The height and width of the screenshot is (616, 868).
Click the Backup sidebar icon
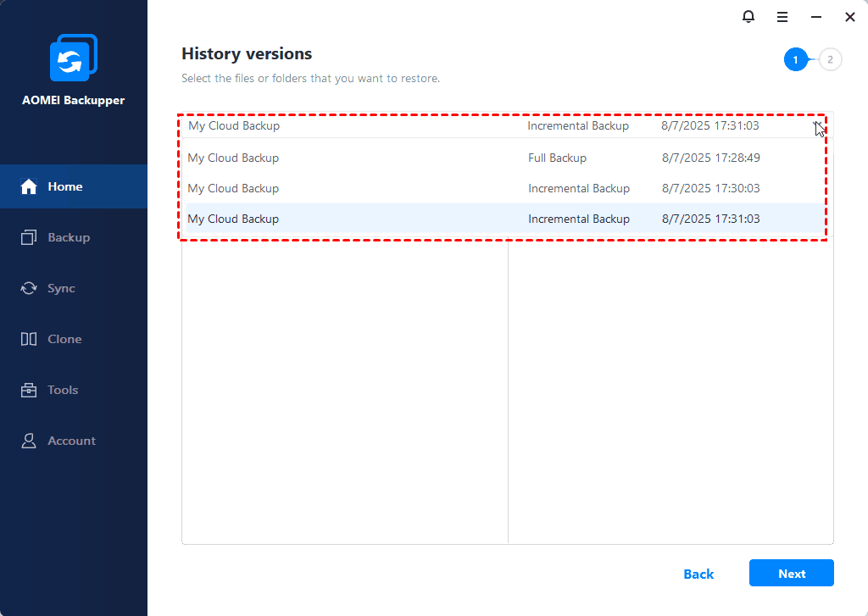coord(29,237)
